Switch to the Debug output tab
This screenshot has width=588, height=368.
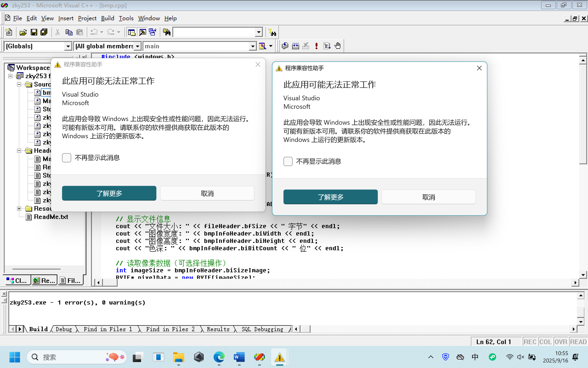pyautogui.click(x=64, y=329)
